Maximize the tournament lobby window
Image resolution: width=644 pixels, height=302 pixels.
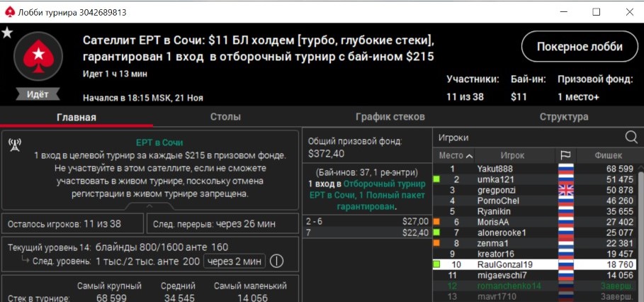596,12
